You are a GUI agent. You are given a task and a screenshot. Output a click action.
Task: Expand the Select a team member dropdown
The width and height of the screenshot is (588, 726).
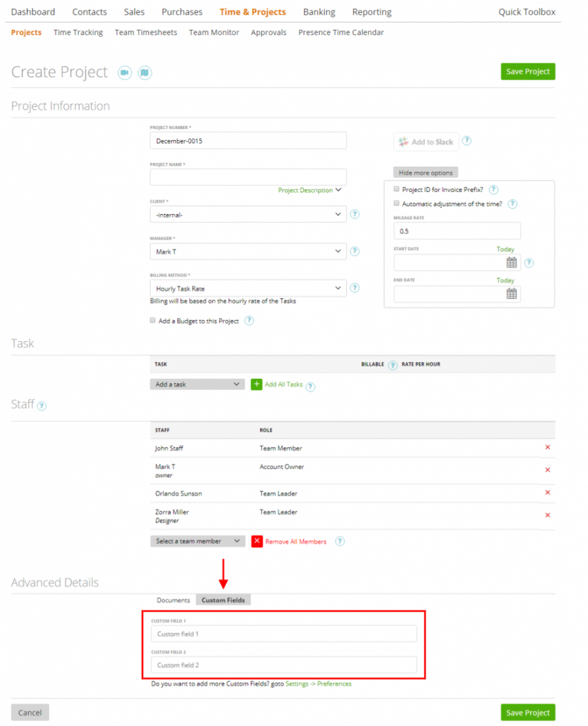[197, 541]
